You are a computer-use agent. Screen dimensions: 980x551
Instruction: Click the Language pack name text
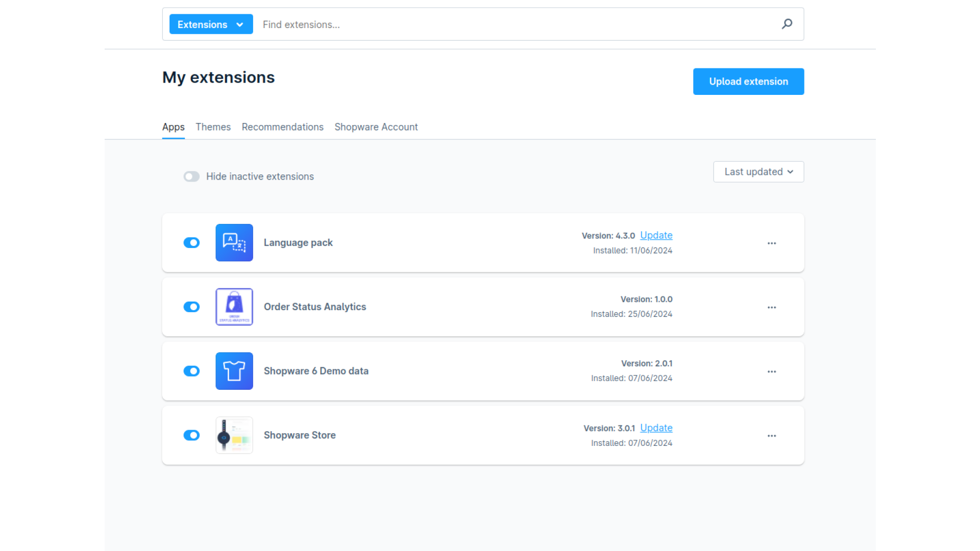coord(298,243)
